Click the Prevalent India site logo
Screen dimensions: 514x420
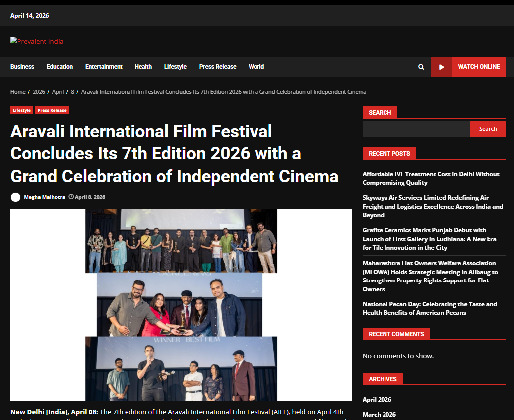(37, 41)
